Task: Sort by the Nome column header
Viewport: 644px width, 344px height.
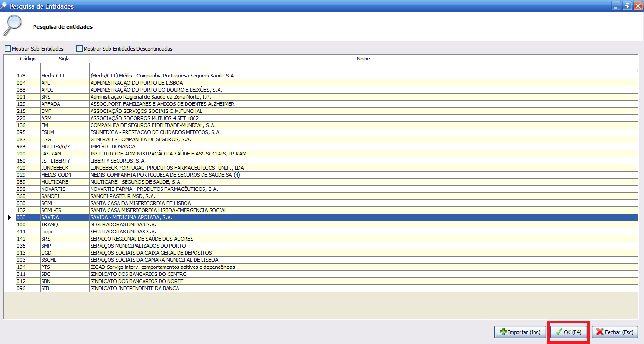Action: tap(363, 59)
